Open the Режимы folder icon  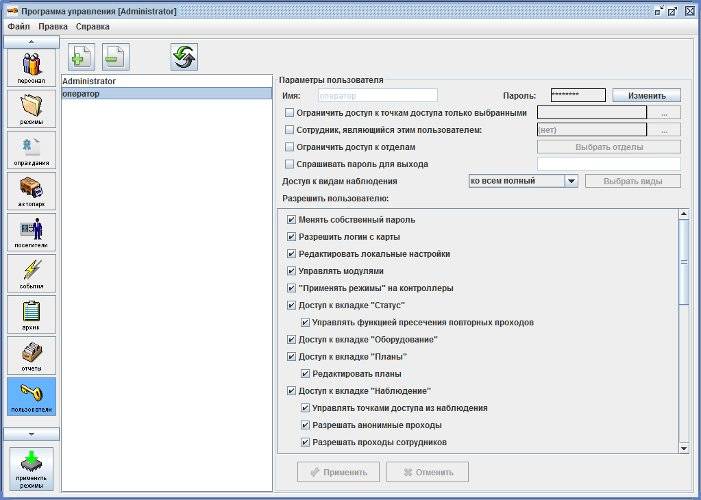coord(31,110)
